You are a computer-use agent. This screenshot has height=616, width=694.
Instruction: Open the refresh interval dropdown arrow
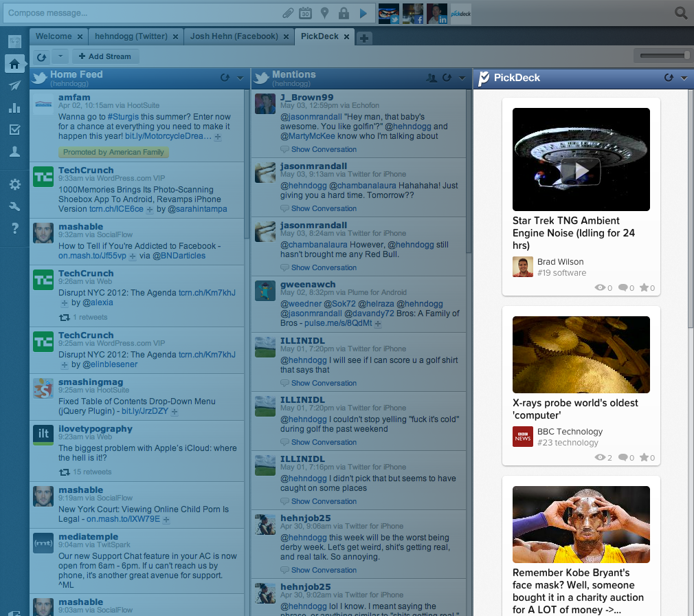(60, 56)
